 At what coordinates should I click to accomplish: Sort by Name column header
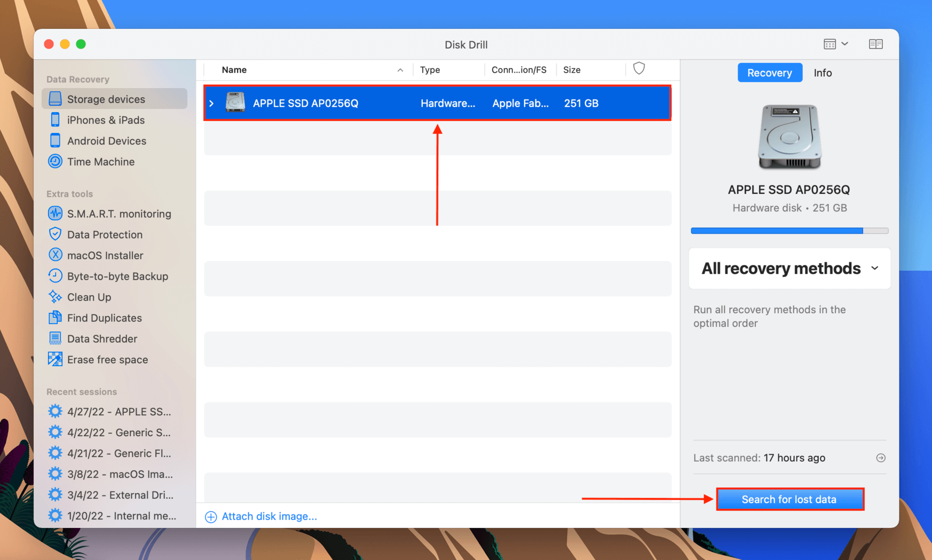click(234, 70)
